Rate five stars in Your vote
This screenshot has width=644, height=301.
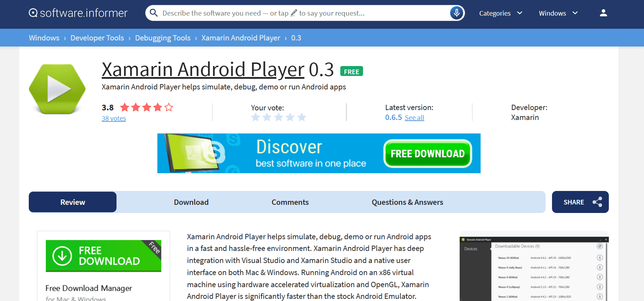[302, 117]
